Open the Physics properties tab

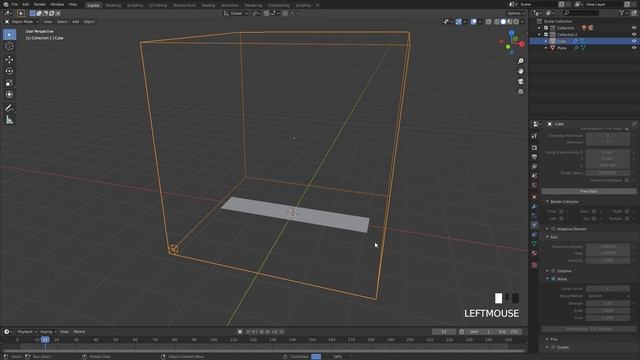tap(534, 225)
